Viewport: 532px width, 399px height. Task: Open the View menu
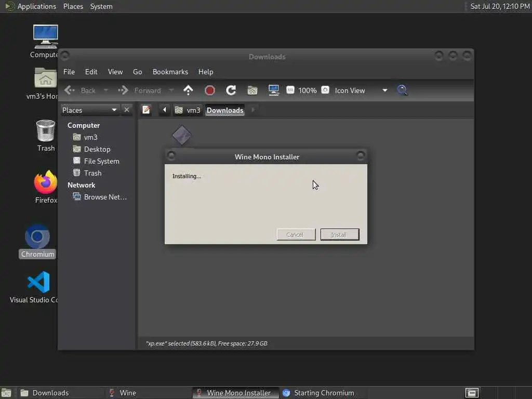[115, 72]
